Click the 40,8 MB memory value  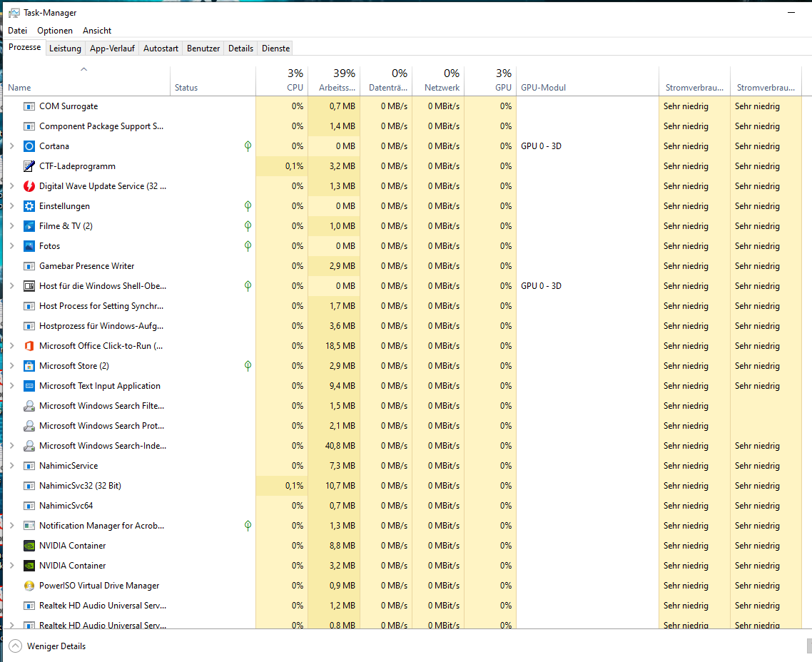coord(340,446)
